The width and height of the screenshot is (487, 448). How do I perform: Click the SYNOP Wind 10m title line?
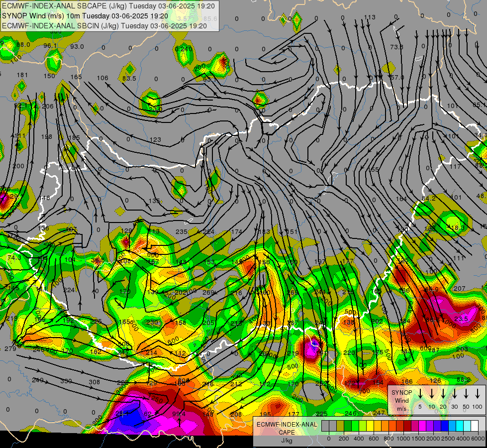(85, 16)
